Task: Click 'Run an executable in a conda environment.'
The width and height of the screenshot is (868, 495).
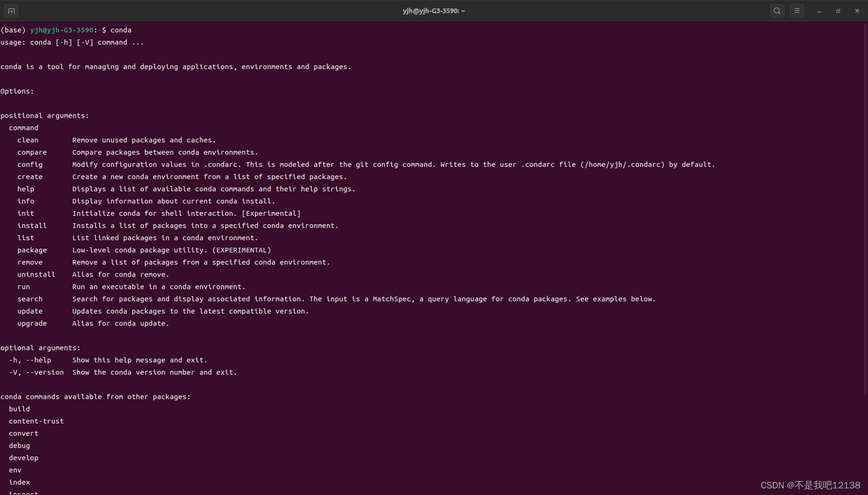Action: pyautogui.click(x=159, y=287)
